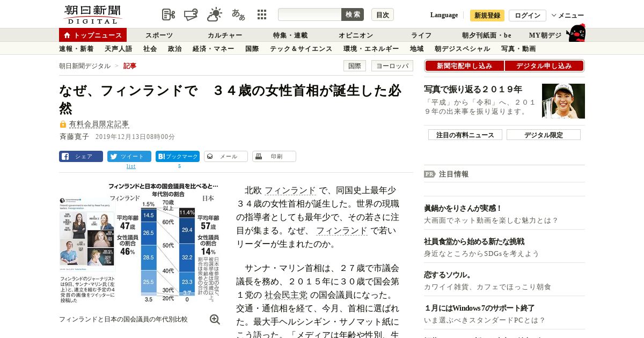Open 社員食堂から始める新たな挑戦 link
The height and width of the screenshot is (338, 644).
(x=474, y=241)
